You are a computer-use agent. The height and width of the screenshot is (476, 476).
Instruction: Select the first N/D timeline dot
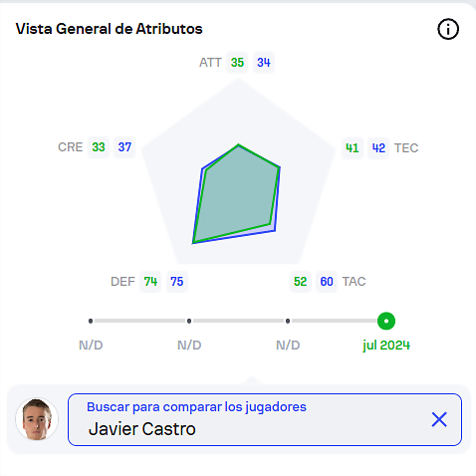(x=91, y=321)
